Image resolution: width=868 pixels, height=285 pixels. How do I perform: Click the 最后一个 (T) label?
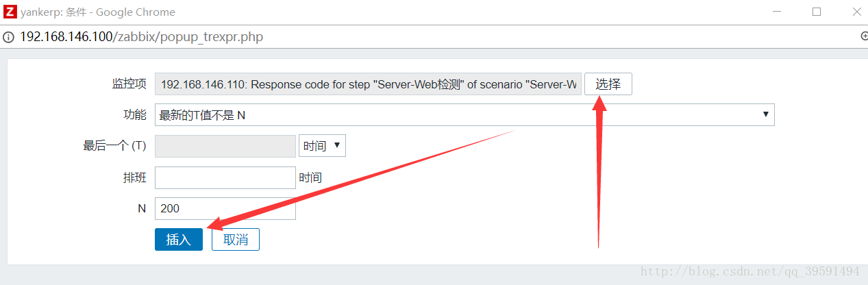click(114, 146)
